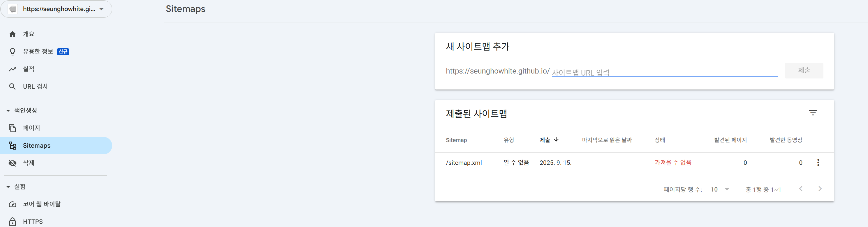Click the 실적 trend chart icon

(13, 69)
